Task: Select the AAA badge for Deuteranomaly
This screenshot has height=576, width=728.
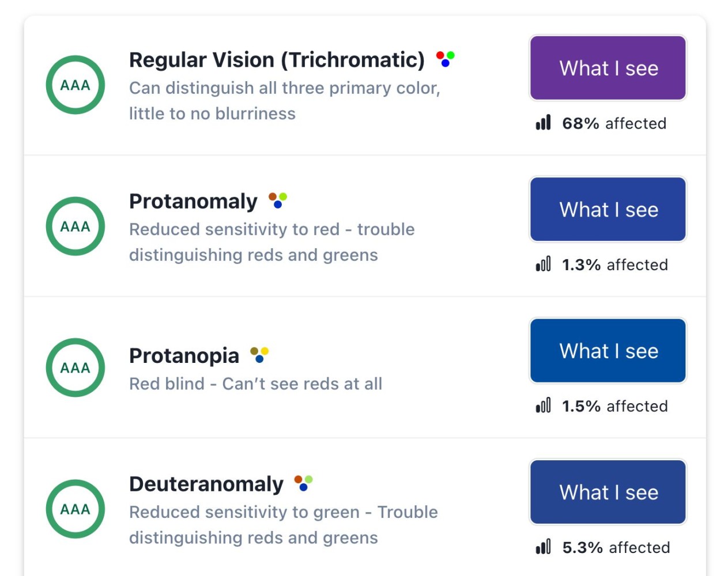Action: coord(75,509)
